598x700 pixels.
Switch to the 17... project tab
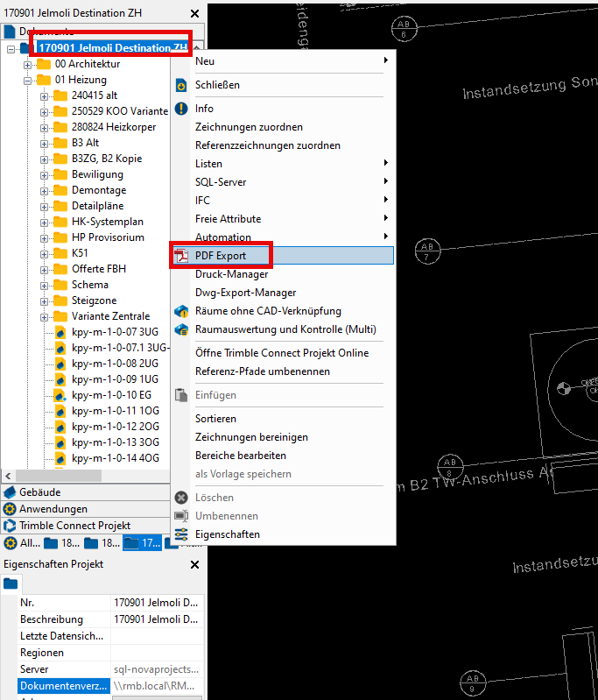tap(143, 543)
